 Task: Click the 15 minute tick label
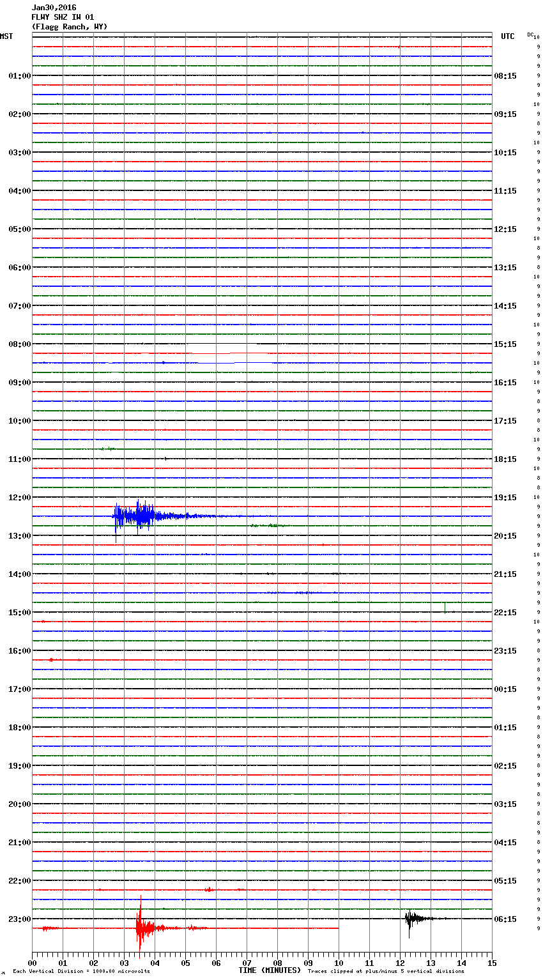tap(492, 963)
